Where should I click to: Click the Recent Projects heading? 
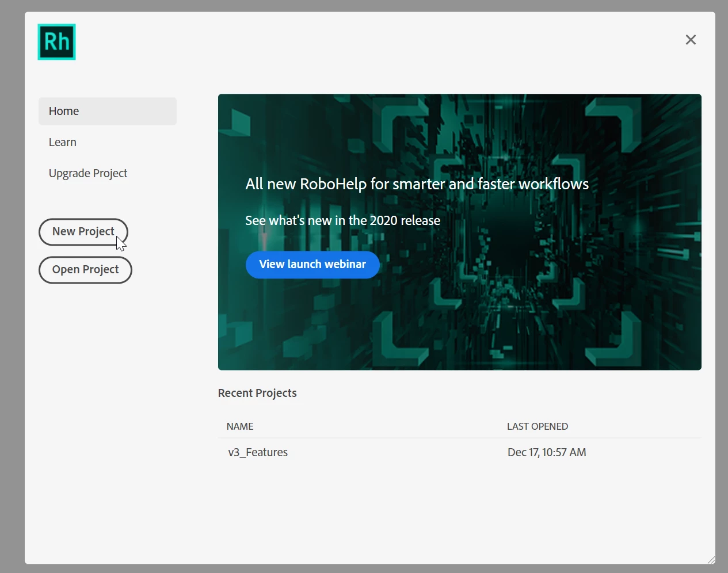click(257, 393)
